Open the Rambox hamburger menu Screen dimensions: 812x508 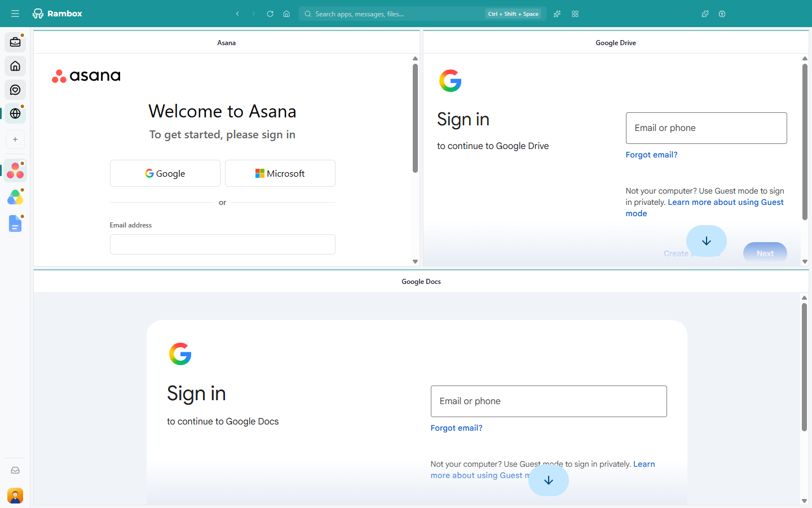15,14
